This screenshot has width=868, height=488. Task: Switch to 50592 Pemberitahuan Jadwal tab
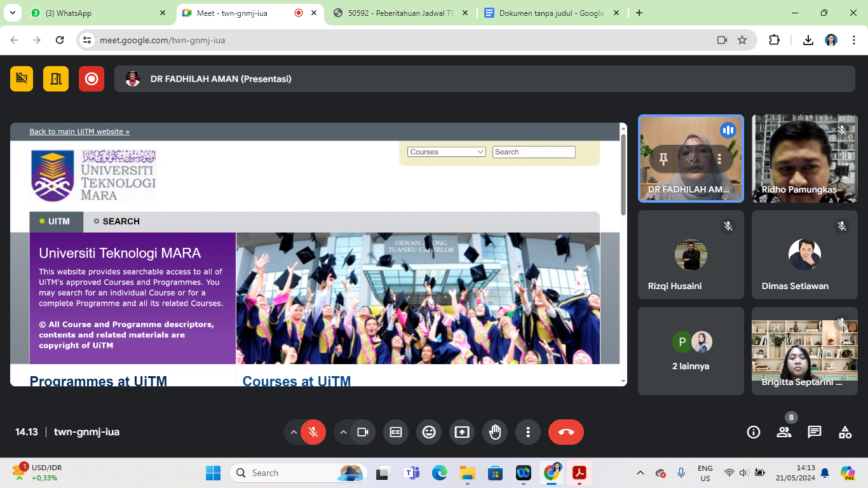(400, 13)
